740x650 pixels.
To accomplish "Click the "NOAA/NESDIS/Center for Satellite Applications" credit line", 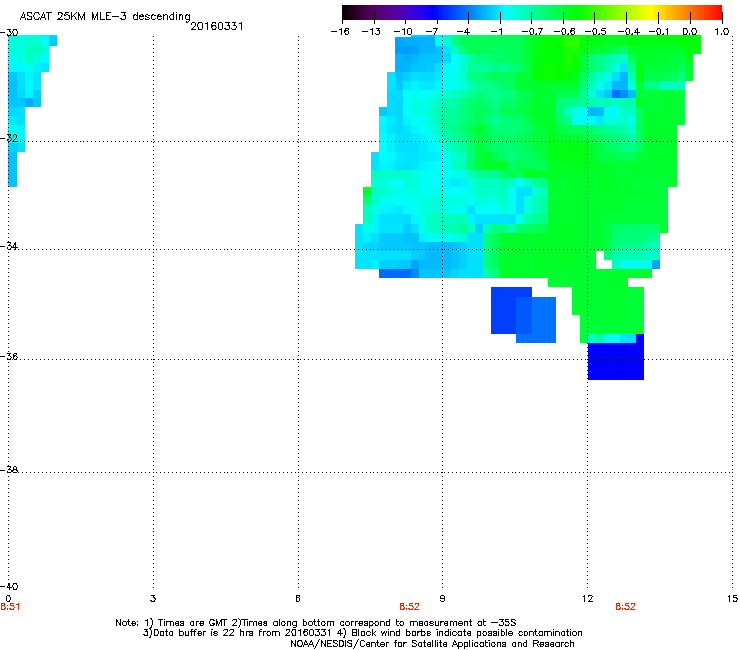I will click(432, 644).
